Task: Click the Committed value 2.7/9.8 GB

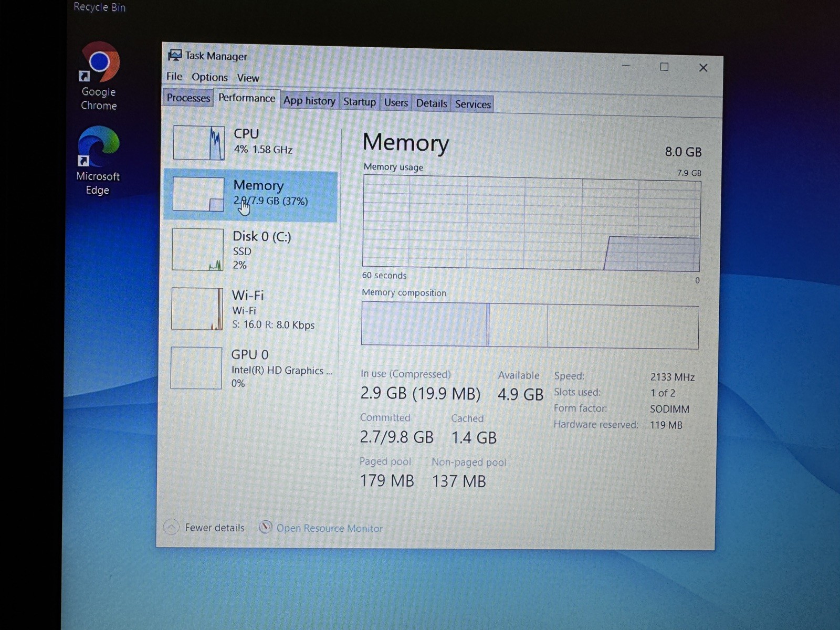Action: 397,437
